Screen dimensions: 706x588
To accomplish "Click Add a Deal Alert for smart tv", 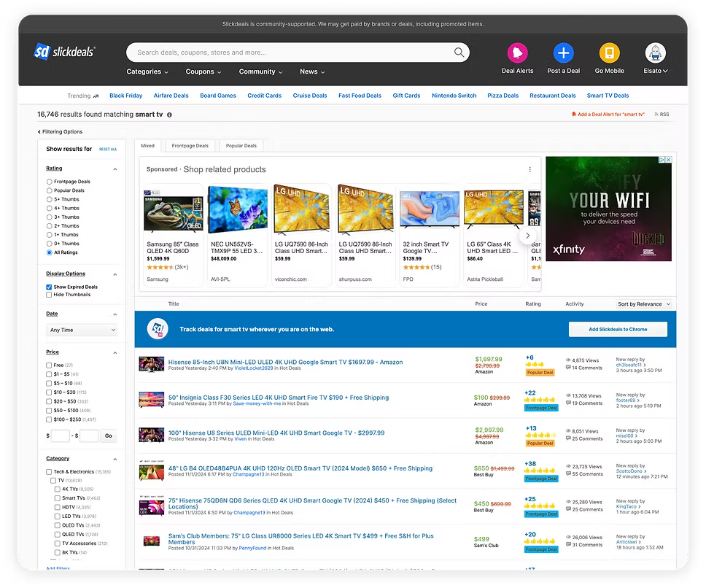I will coord(608,115).
